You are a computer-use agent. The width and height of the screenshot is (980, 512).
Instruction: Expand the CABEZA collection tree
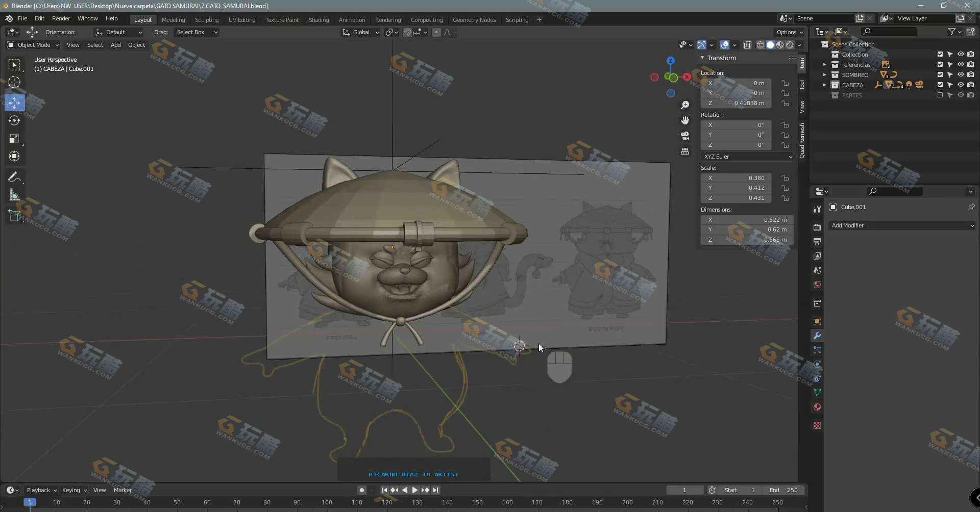[824, 85]
